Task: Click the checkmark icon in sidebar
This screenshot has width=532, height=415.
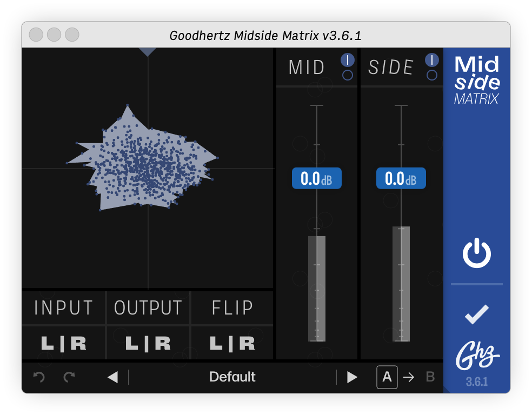Action: point(477,314)
